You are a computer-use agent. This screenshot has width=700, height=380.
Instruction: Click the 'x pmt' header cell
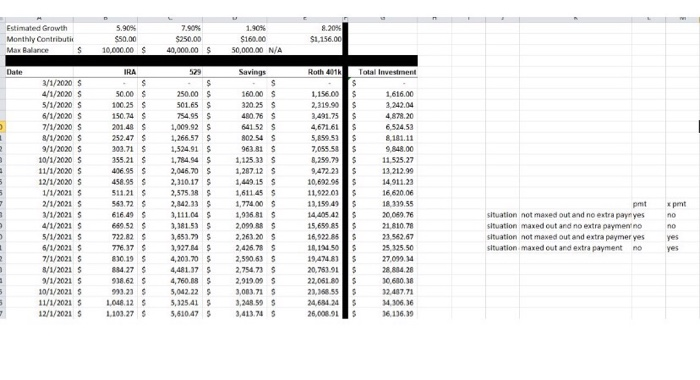point(682,204)
